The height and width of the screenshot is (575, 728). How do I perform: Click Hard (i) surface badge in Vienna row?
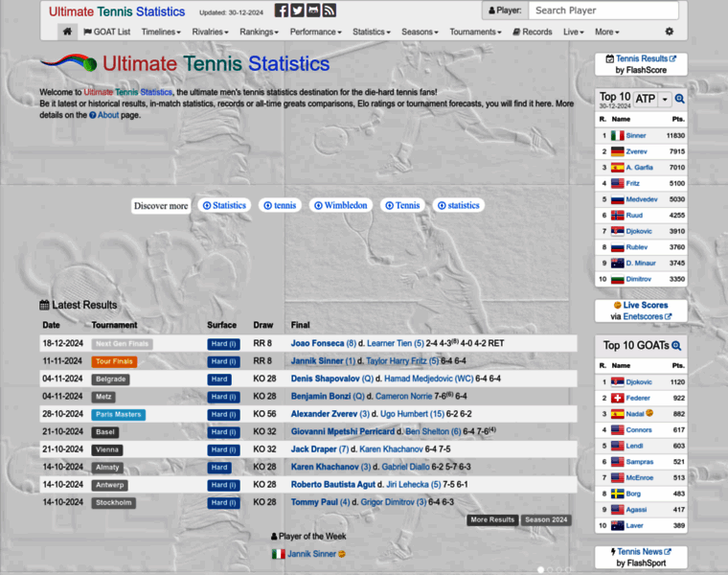[x=223, y=449]
